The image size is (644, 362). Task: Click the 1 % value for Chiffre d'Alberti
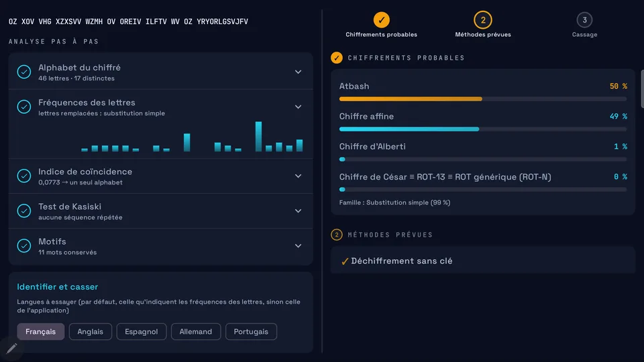620,147
